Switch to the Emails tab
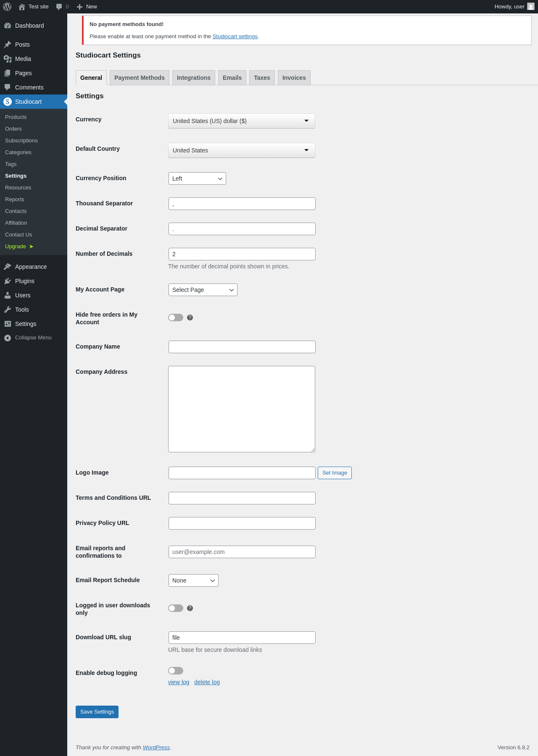The image size is (538, 756). point(232,78)
